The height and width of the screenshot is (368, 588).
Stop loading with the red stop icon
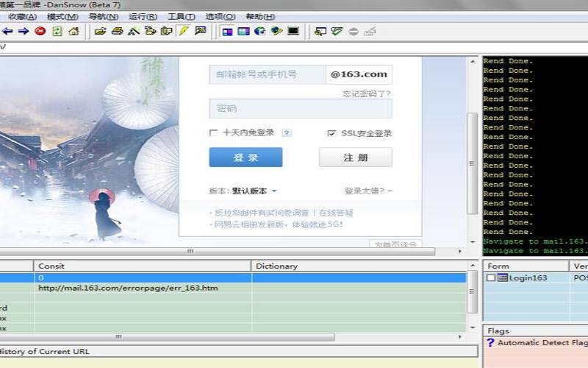click(x=40, y=31)
